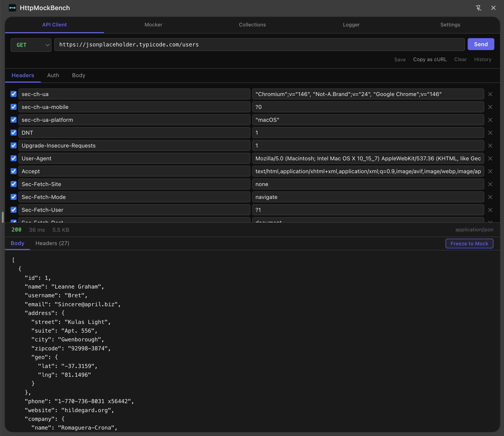Click the Mozilla/5.0 User-Agent value field
The image size is (504, 436).
point(368,159)
